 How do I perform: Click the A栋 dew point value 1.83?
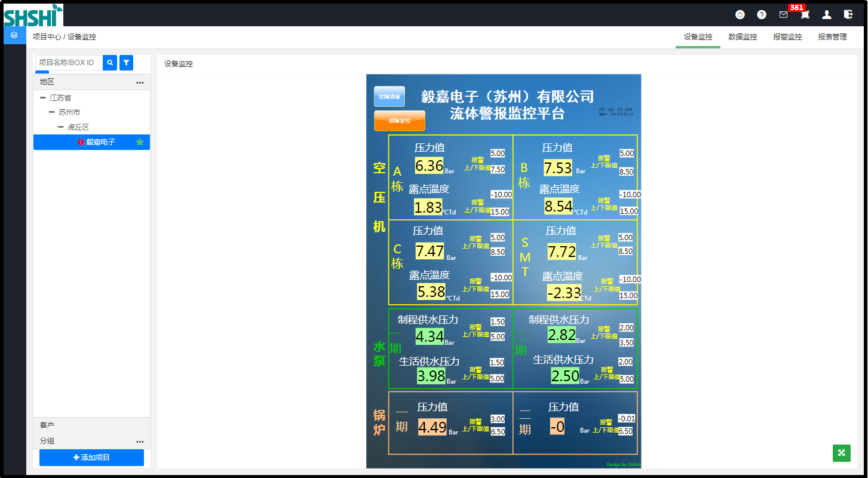[428, 207]
